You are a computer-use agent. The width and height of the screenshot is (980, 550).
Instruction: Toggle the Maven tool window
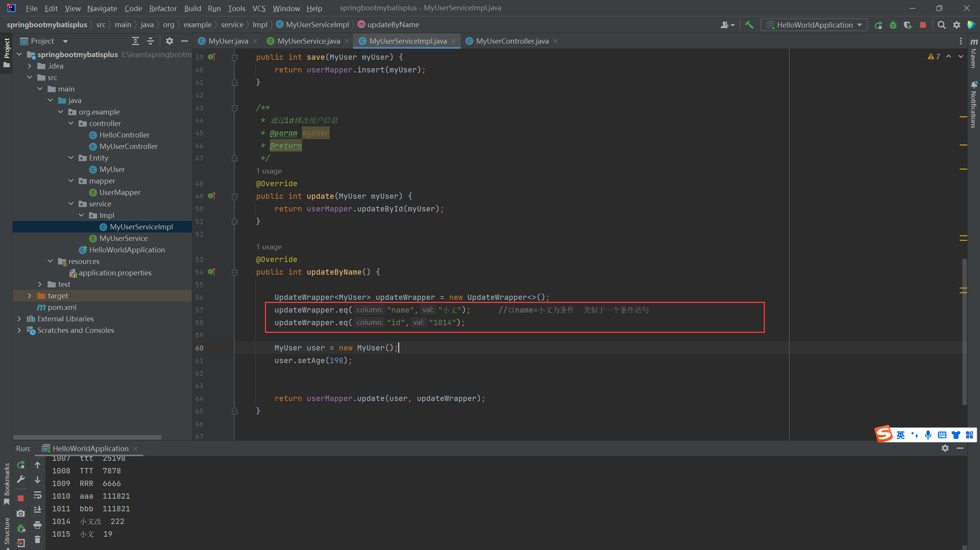pos(974,54)
